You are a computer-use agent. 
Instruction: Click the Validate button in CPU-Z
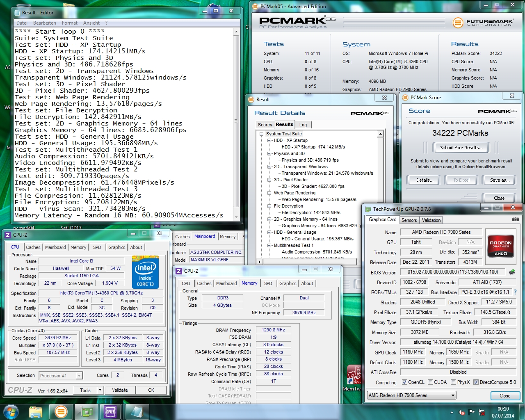pos(120,390)
